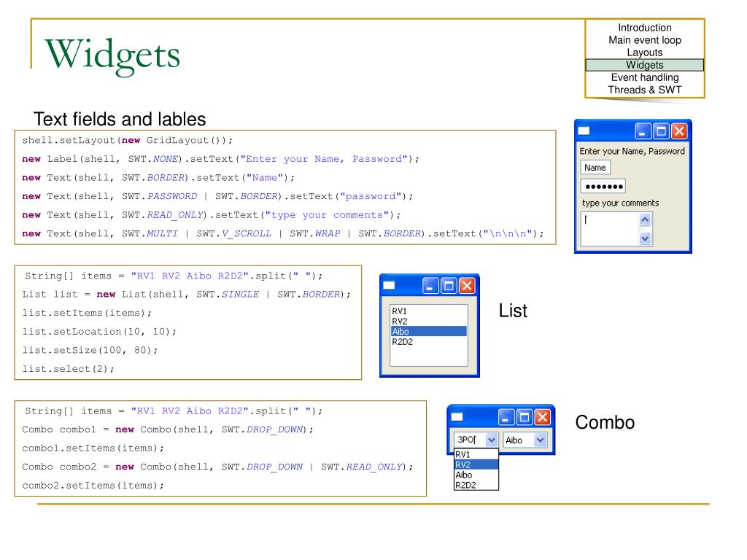Open the 3PO combo dropdown arrow
Viewport: 747px width, 560px height.
click(x=492, y=440)
